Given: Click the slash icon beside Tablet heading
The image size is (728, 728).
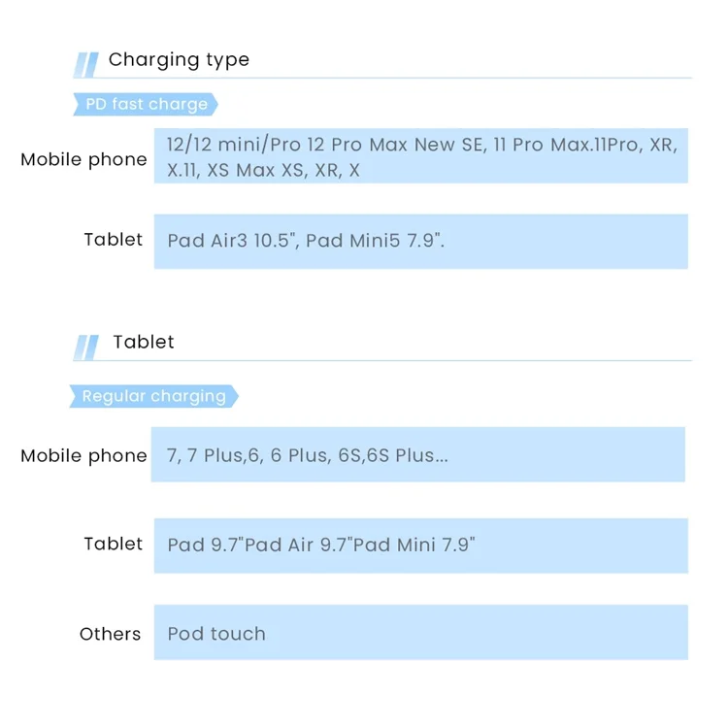Looking at the screenshot, I should tap(85, 347).
